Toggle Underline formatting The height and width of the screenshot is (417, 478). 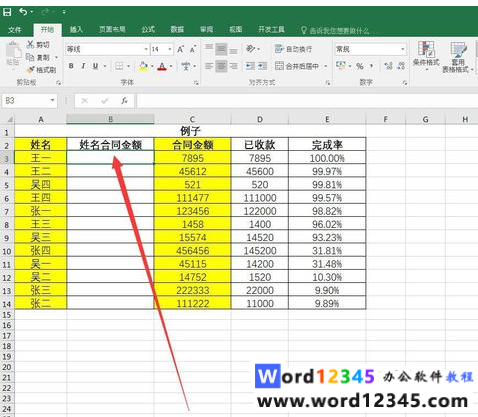tap(95, 66)
